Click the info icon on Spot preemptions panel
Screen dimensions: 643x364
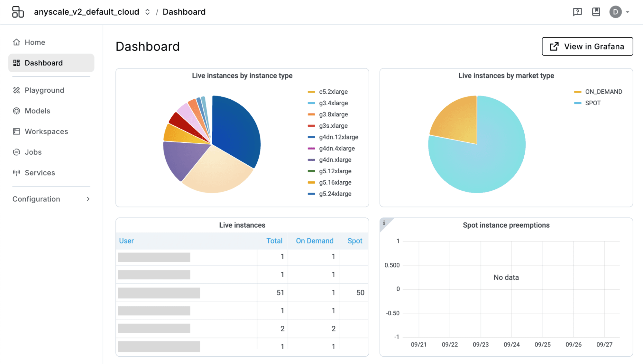(384, 223)
